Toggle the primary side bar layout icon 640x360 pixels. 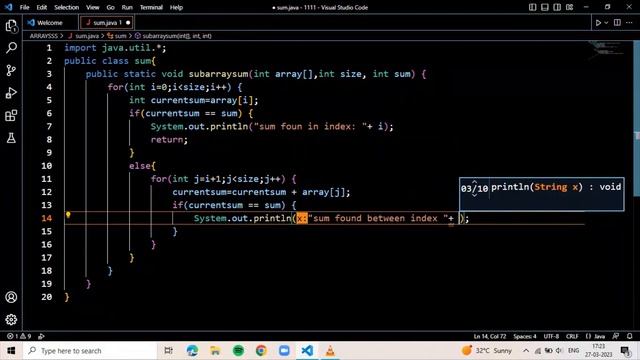click(533, 7)
